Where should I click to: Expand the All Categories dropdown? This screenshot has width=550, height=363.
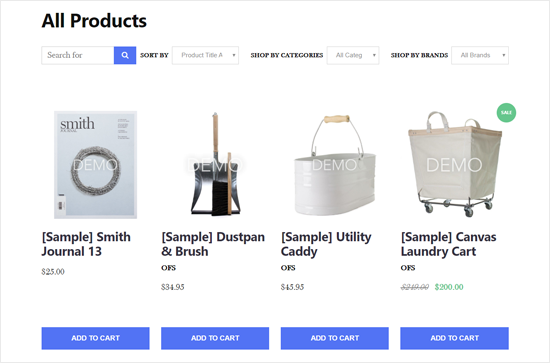click(x=353, y=55)
